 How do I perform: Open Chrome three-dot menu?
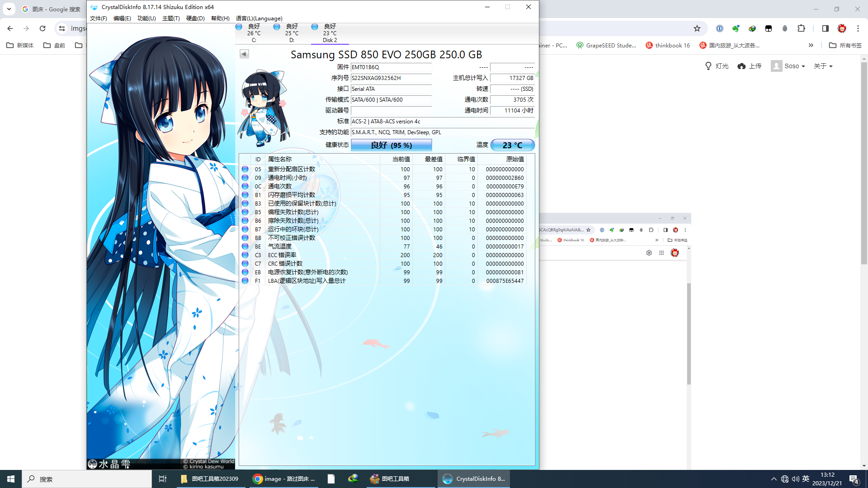pos(858,28)
